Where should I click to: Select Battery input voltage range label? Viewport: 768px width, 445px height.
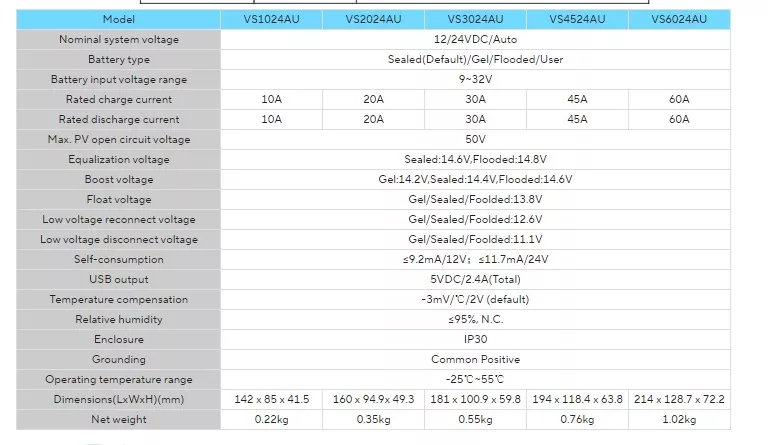[119, 79]
